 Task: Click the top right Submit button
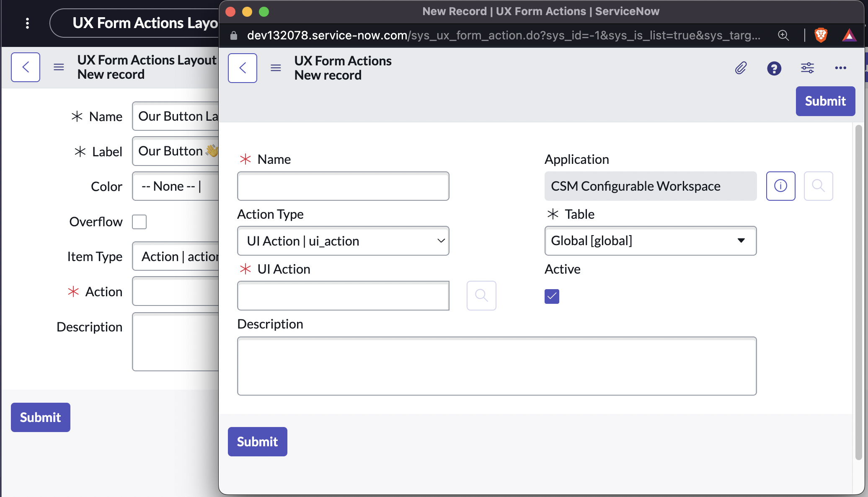825,101
